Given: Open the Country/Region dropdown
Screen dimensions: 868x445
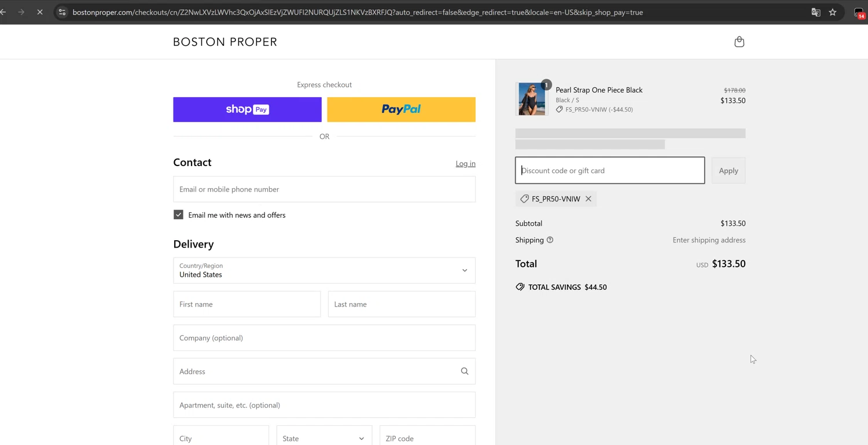Looking at the screenshot, I should point(324,270).
